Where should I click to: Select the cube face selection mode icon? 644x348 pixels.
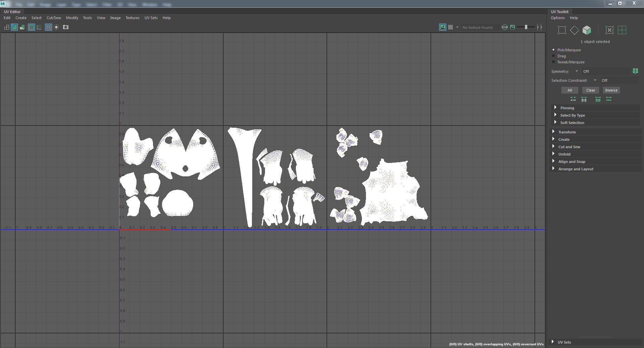pyautogui.click(x=587, y=30)
